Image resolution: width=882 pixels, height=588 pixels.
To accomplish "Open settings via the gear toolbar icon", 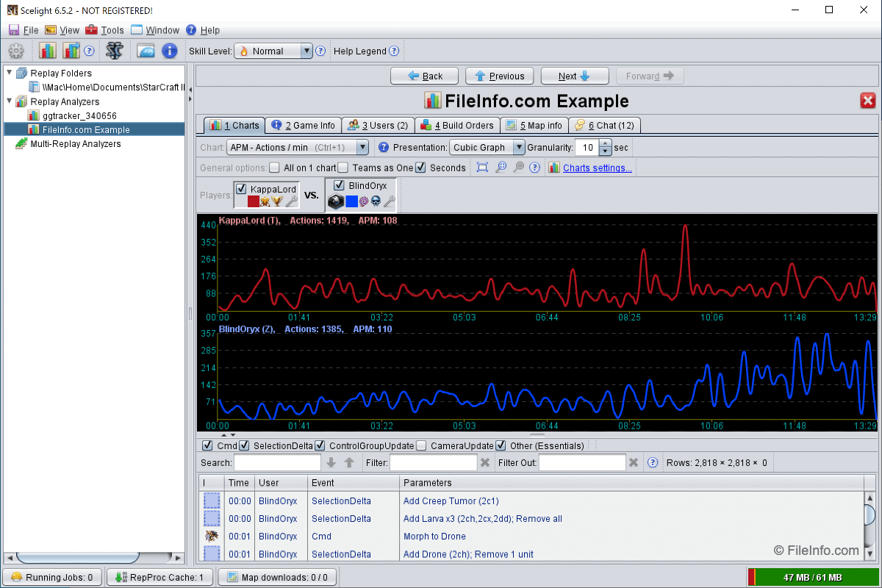I will point(16,51).
